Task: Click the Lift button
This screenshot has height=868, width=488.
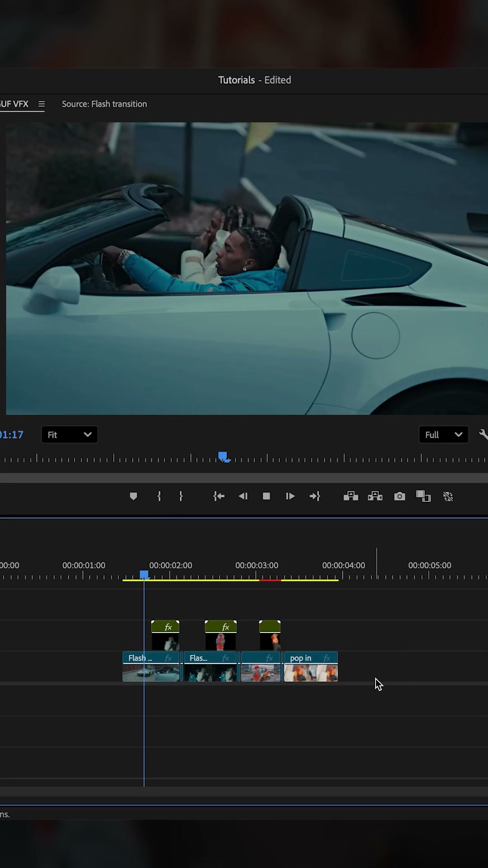Action: point(351,496)
